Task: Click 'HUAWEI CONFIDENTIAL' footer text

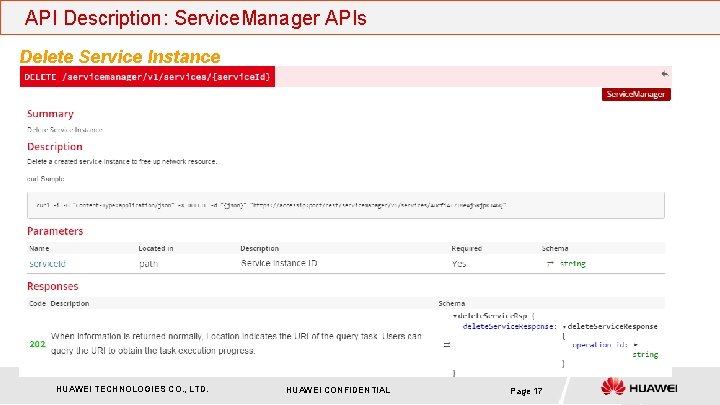Action: 338,390
